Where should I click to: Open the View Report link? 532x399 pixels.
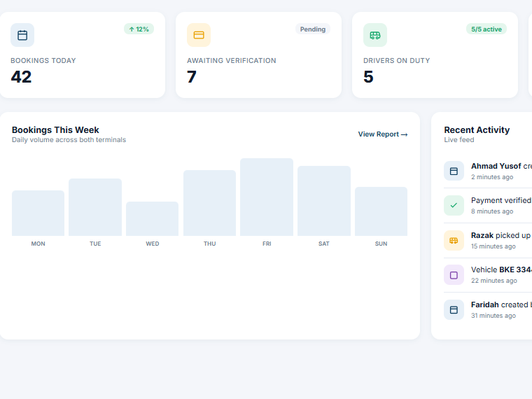(383, 134)
